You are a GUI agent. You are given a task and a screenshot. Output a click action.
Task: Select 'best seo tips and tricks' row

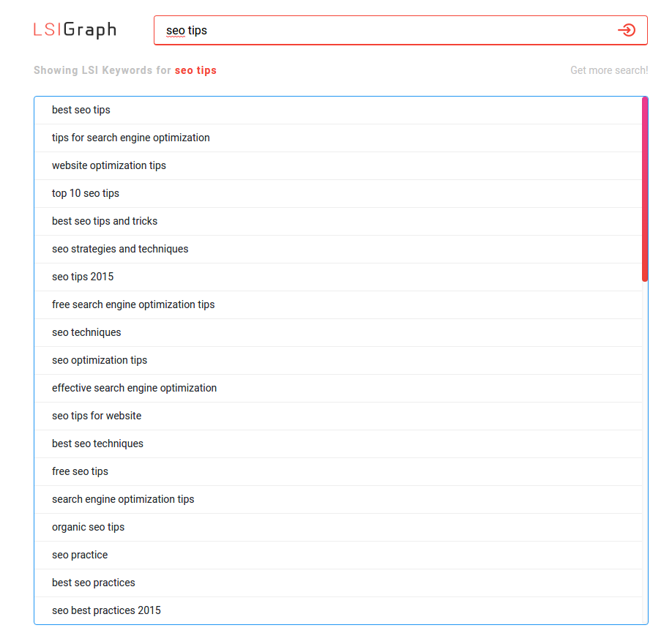[105, 221]
